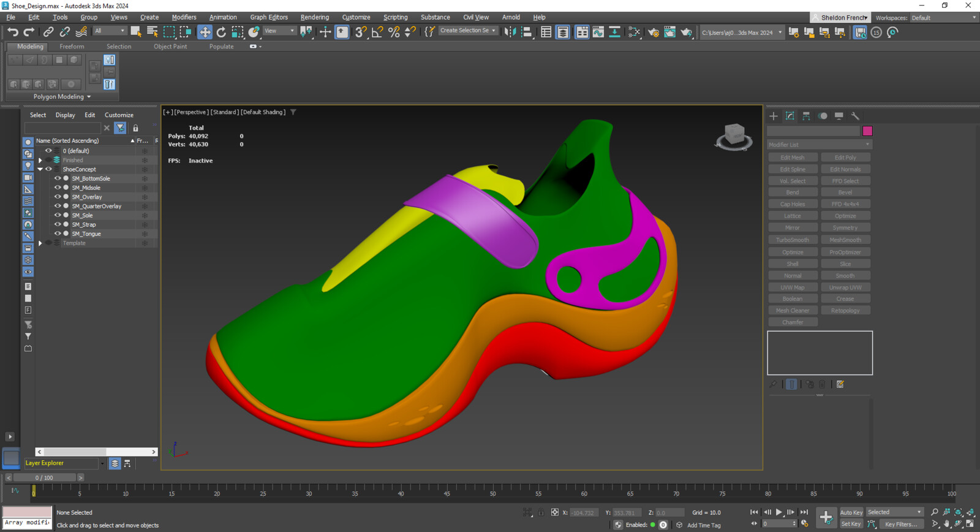Open Rendered Frame Window icon
Viewport: 980px width, 532px height.
point(669,32)
